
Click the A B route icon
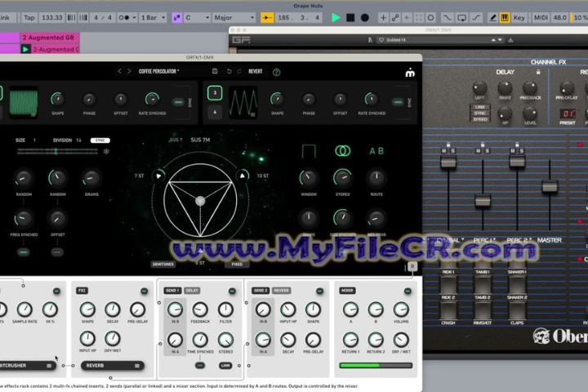pyautogui.click(x=376, y=151)
